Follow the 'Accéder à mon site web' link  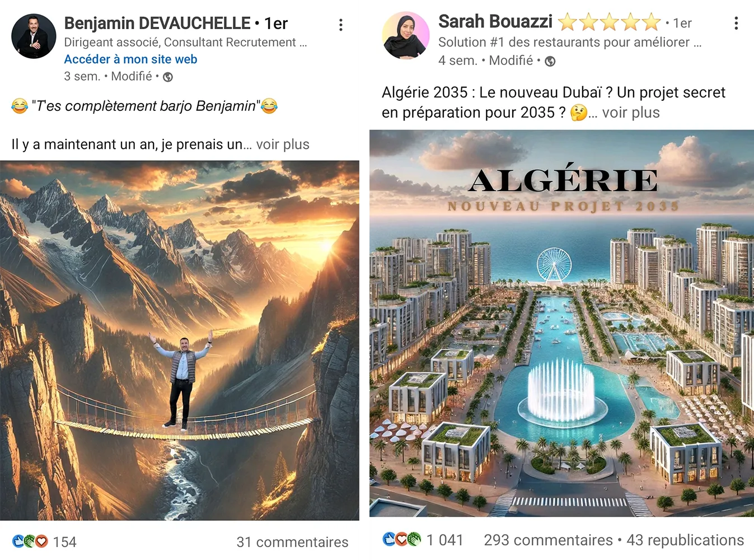coord(130,59)
